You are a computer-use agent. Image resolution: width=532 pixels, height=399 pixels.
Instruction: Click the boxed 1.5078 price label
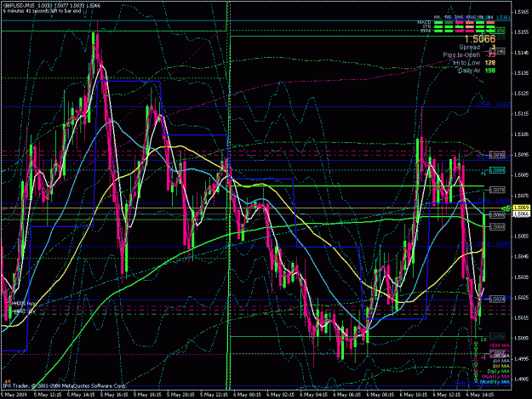(x=497, y=191)
